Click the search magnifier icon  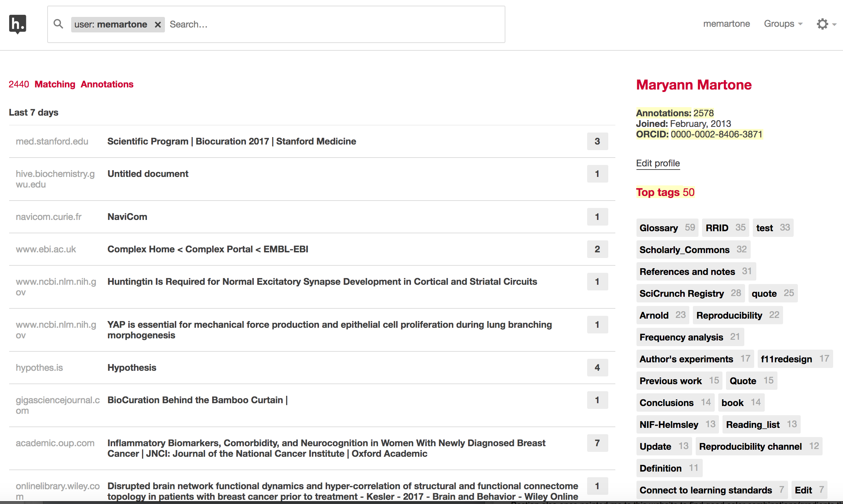pyautogui.click(x=58, y=24)
